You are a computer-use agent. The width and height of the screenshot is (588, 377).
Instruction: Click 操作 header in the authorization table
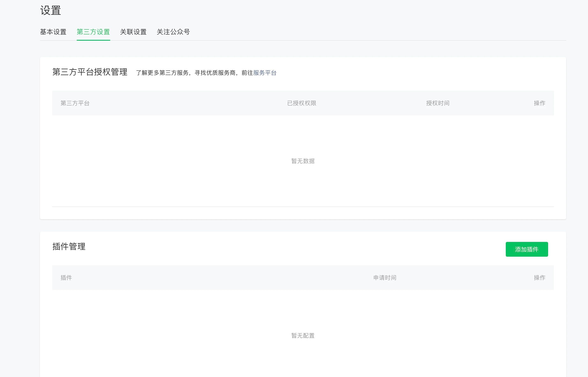pyautogui.click(x=539, y=103)
